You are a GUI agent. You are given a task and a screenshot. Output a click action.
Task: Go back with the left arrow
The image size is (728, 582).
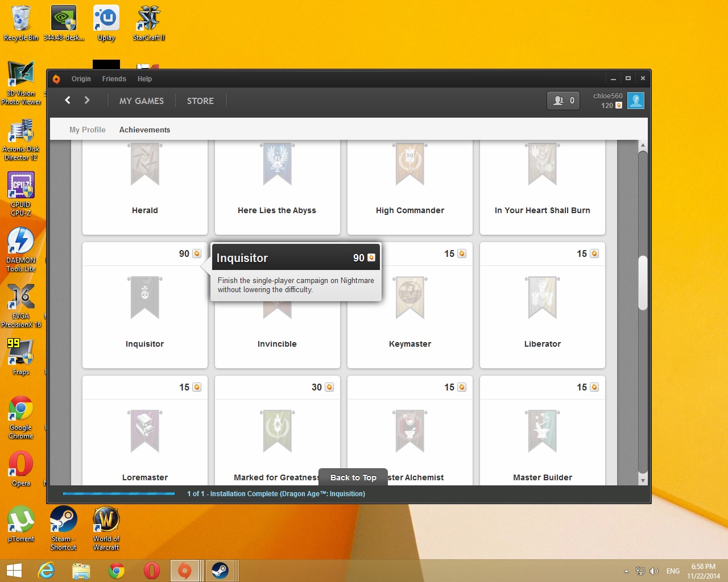coord(68,100)
